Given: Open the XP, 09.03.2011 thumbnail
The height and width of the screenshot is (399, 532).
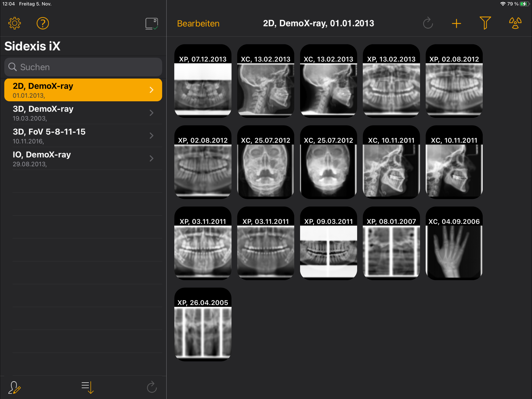Looking at the screenshot, I should [329, 243].
